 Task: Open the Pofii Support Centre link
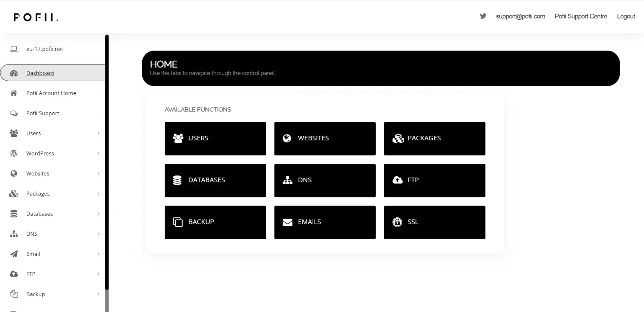[x=581, y=16]
